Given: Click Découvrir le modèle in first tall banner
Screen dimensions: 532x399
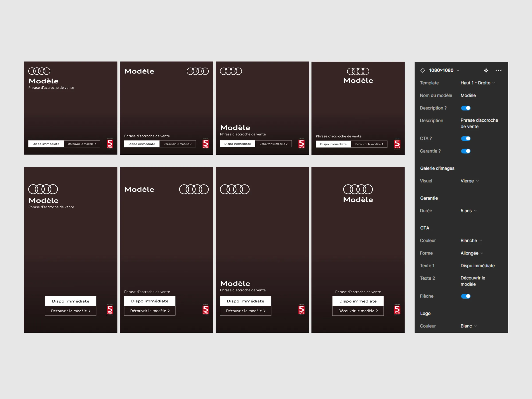Looking at the screenshot, I should [70, 311].
